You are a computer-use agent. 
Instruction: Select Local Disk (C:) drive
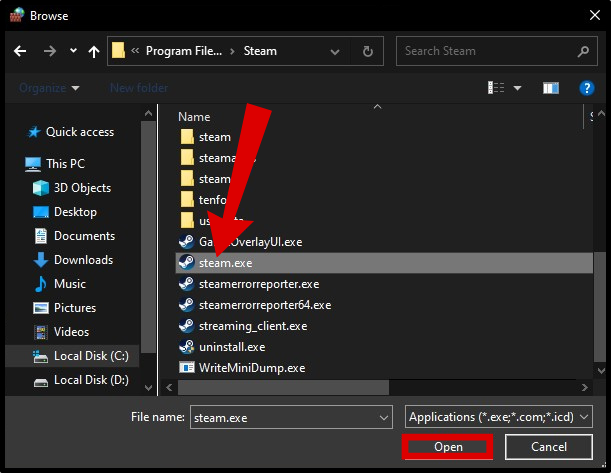click(x=72, y=356)
